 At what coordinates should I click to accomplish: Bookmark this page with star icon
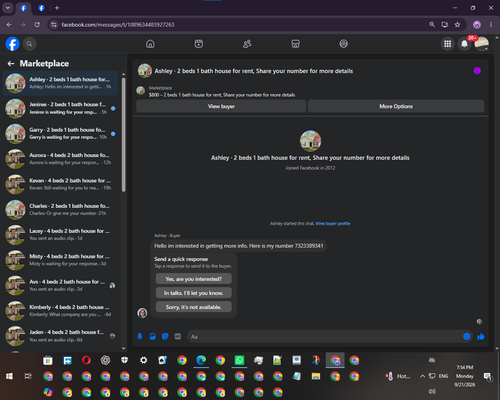pos(457,25)
